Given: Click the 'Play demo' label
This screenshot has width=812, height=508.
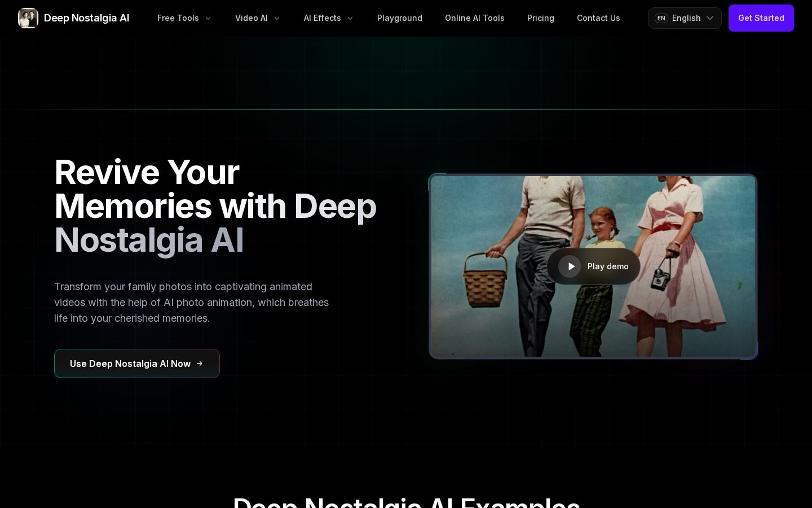Looking at the screenshot, I should point(608,266).
